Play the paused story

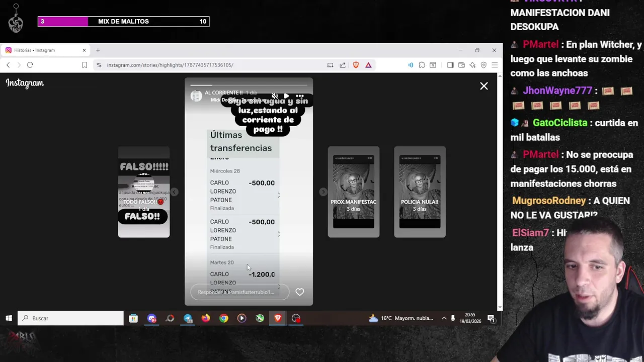286,96
